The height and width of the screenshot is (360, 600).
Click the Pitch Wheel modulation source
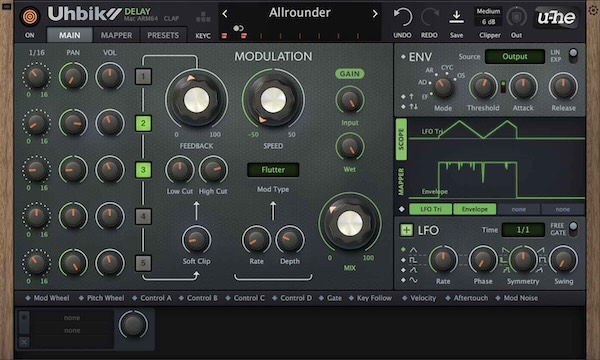click(102, 298)
